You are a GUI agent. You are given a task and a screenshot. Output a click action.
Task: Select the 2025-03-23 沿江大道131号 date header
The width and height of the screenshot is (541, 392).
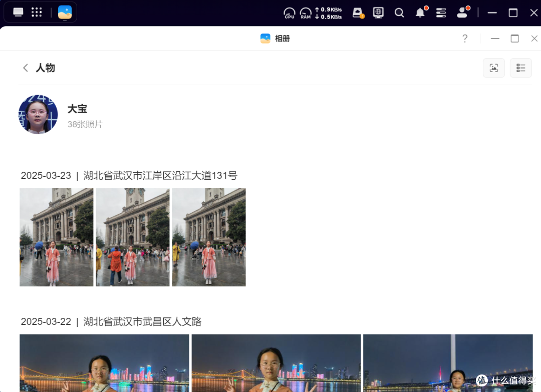(x=129, y=176)
